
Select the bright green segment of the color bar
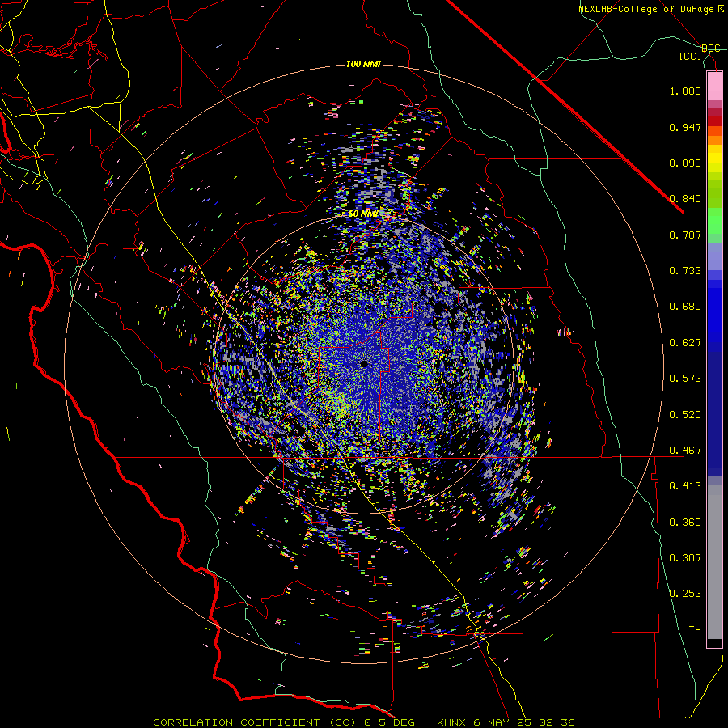(714, 221)
